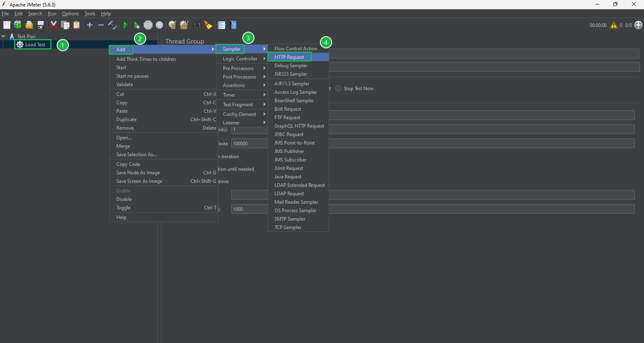Click the Copy icon in the toolbar

[65, 25]
